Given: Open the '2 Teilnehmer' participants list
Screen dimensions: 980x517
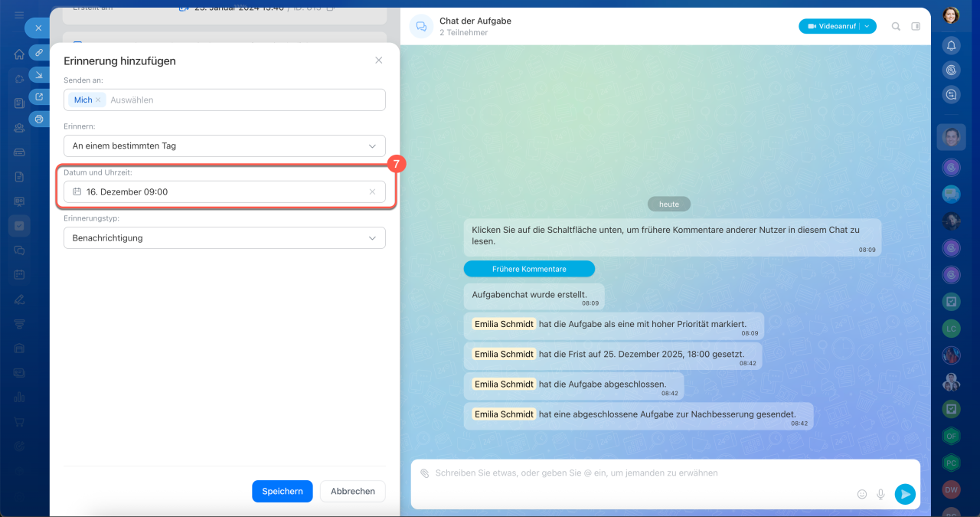Looking at the screenshot, I should pyautogui.click(x=463, y=33).
